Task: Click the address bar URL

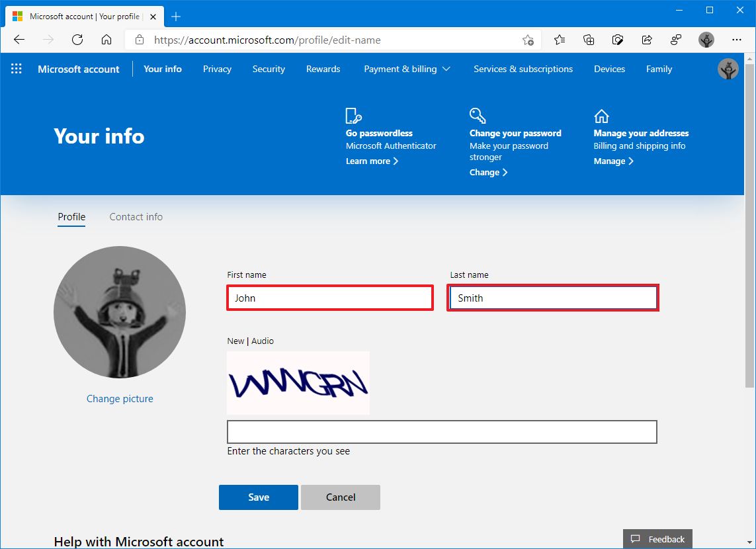Action: (267, 40)
